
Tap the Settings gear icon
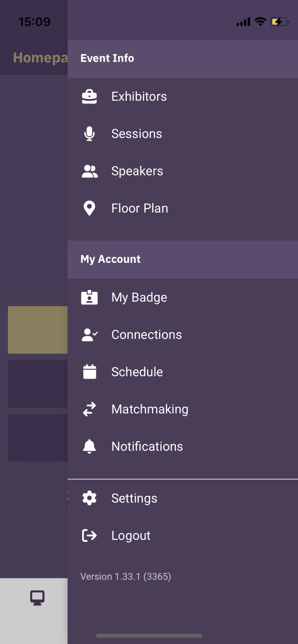pos(89,498)
